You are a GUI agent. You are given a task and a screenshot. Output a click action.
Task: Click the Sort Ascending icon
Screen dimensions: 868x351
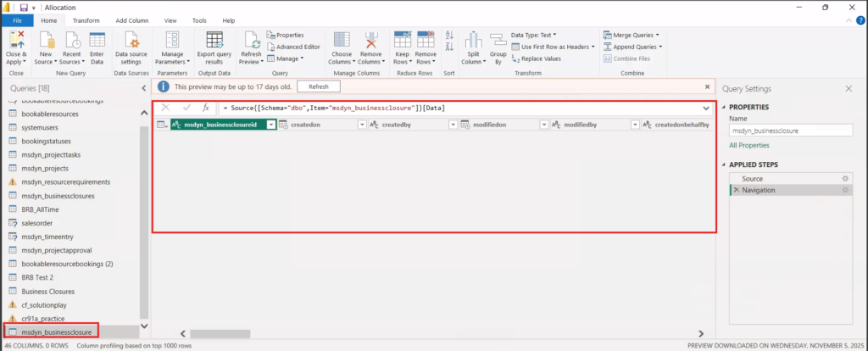click(x=448, y=36)
